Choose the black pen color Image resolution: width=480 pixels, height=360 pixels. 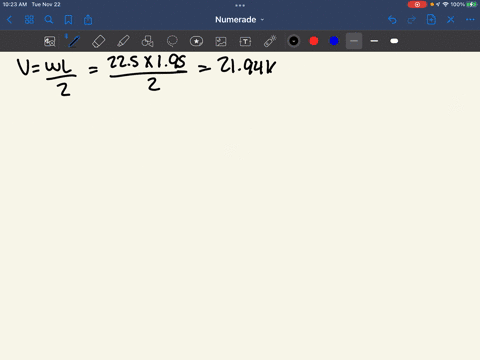[x=294, y=41]
